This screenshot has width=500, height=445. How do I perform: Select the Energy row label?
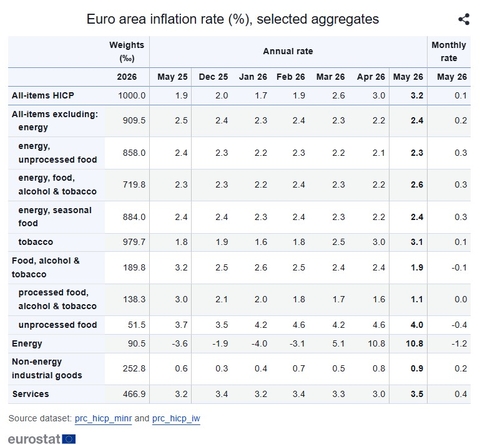(27, 344)
